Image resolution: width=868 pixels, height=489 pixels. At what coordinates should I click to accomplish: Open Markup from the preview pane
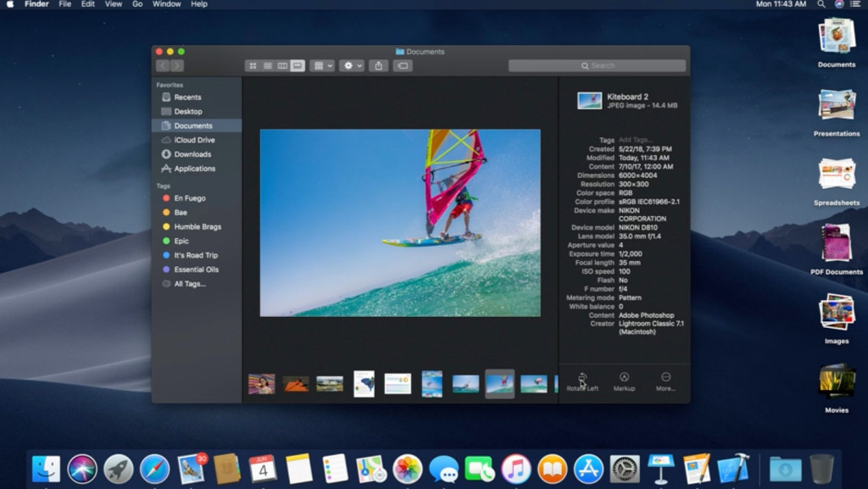pyautogui.click(x=624, y=380)
